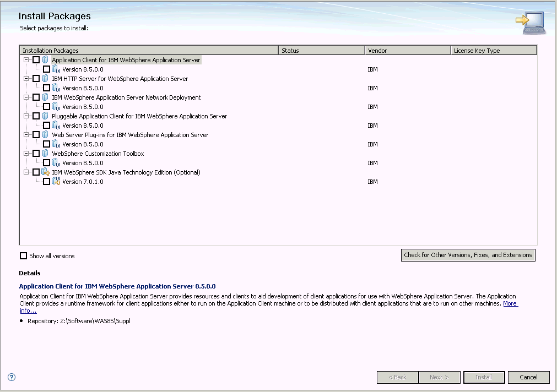Screen dimensions: 557x392
Task: Select Version 7.0.1.0 text row
Action: pyautogui.click(x=83, y=182)
